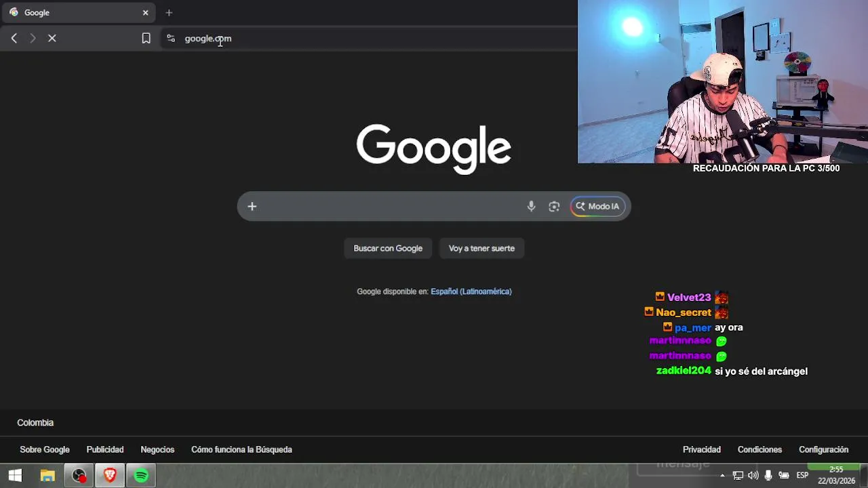Click the Colombia location text
Image resolution: width=868 pixels, height=488 pixels.
[x=35, y=422]
